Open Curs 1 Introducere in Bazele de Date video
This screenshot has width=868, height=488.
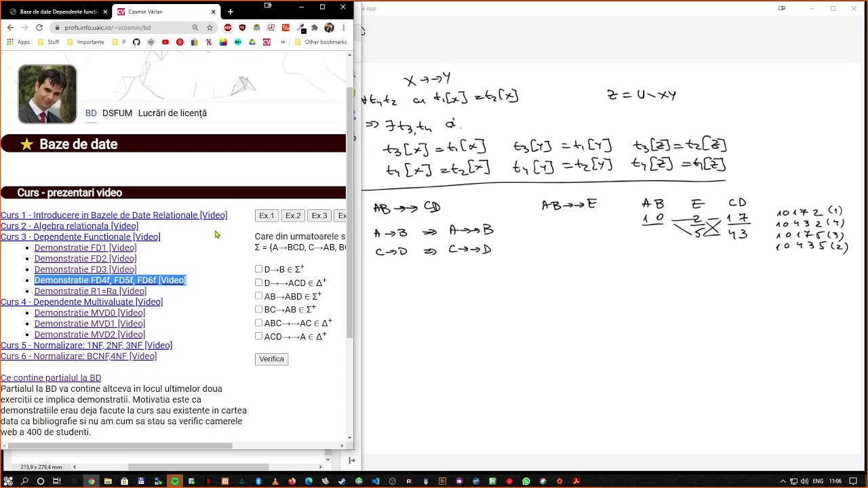coord(114,215)
